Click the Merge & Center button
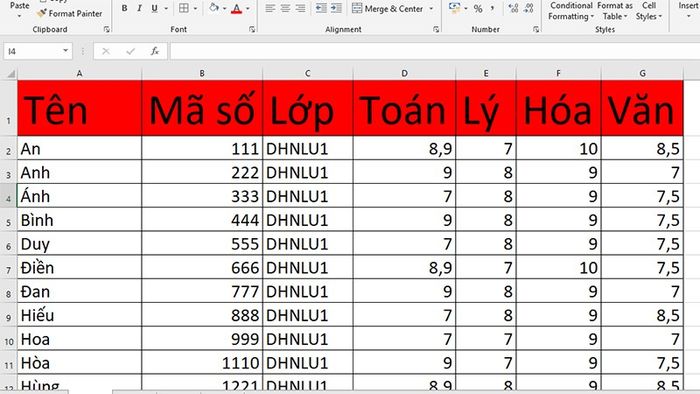 (x=388, y=8)
